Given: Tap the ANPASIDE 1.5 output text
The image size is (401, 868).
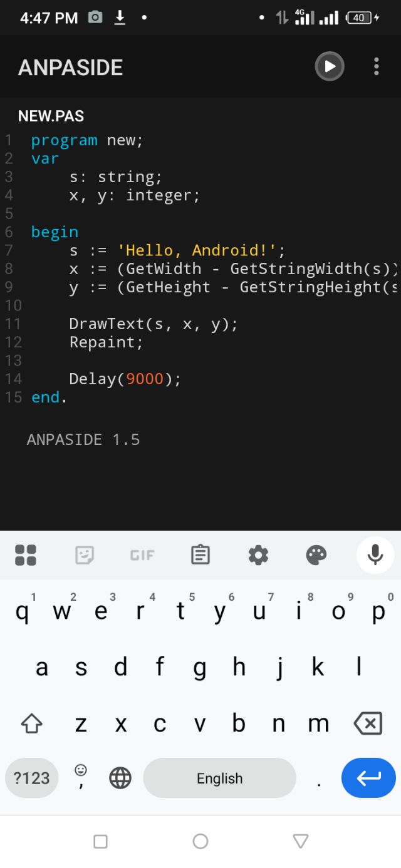Looking at the screenshot, I should pyautogui.click(x=83, y=439).
